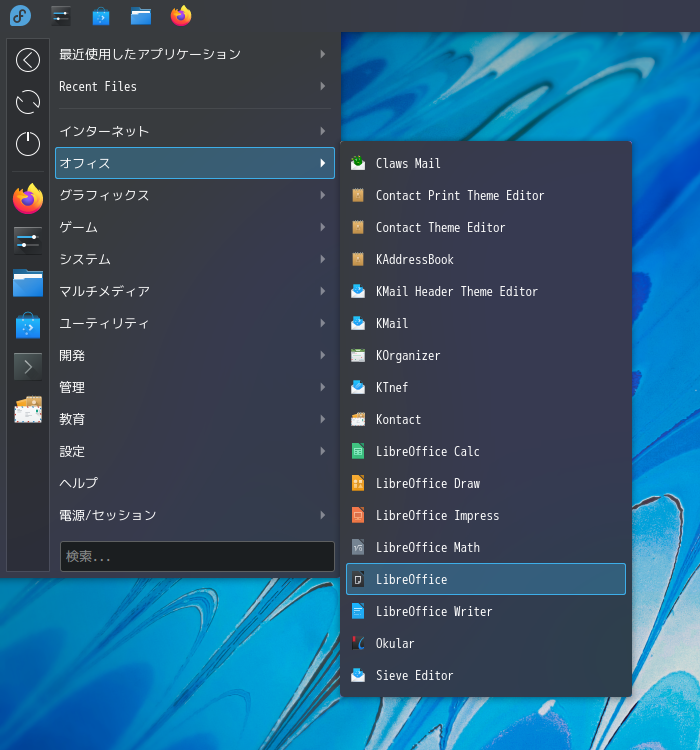Click the LibreOffice Impress icon
This screenshot has height=750, width=700.
coord(358,515)
